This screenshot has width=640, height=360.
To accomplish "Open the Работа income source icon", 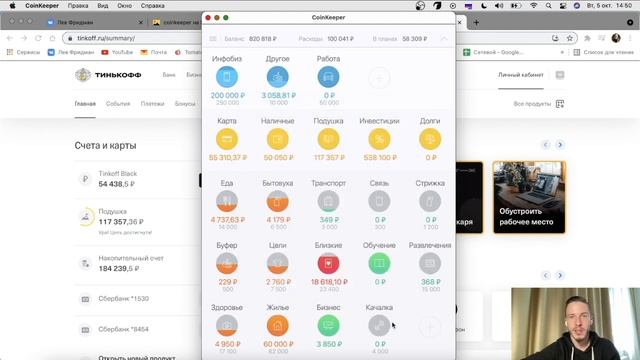I will pyautogui.click(x=328, y=77).
